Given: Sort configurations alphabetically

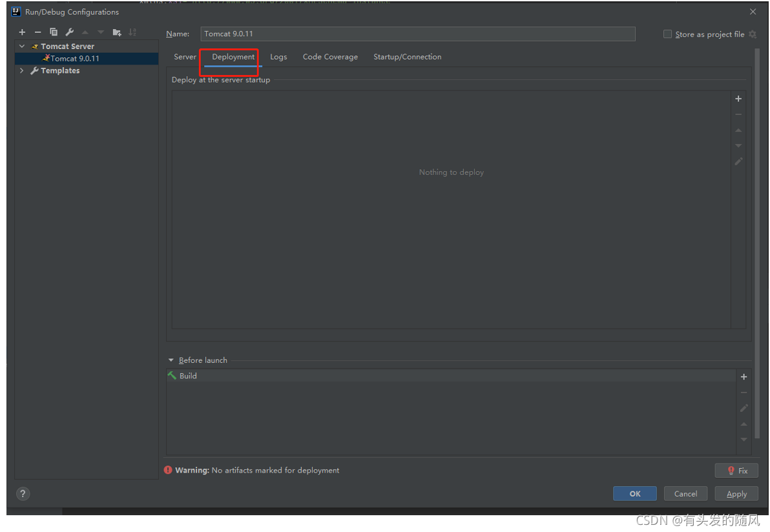Looking at the screenshot, I should 132,32.
